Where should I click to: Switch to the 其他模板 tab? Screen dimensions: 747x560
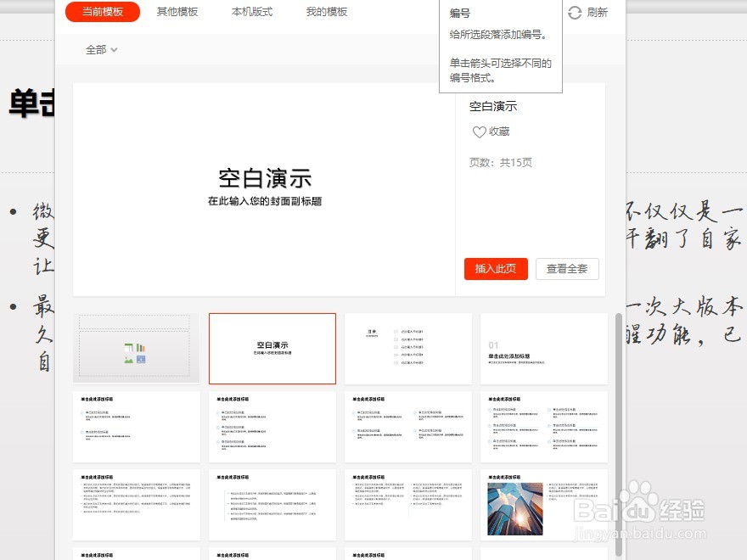coord(177,12)
